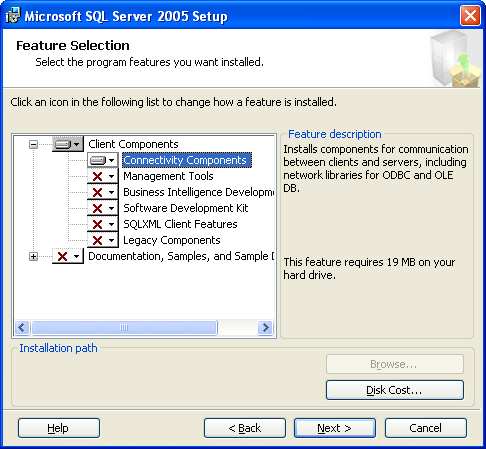
Task: Click the red X next to Software Development Kit
Action: (97, 208)
